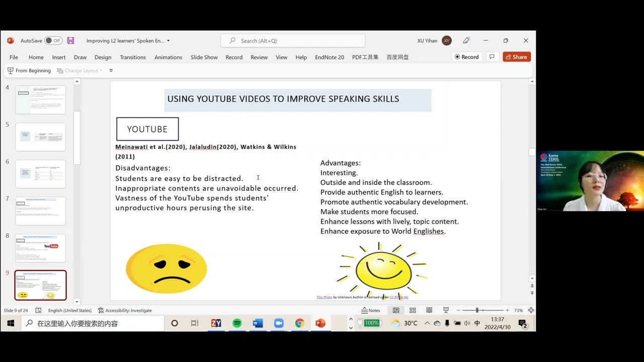Click the spell check icon in status bar
Viewport: 644px width, 362px height.
[38, 310]
